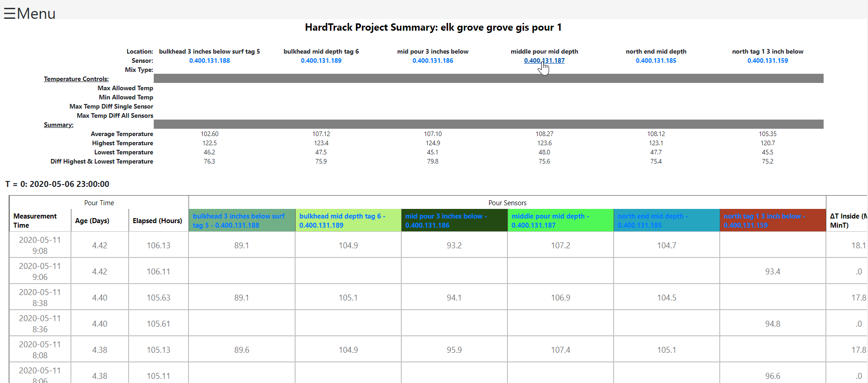This screenshot has width=868, height=383.
Task: Click elapsed hours value 105.13
Action: coord(158,350)
